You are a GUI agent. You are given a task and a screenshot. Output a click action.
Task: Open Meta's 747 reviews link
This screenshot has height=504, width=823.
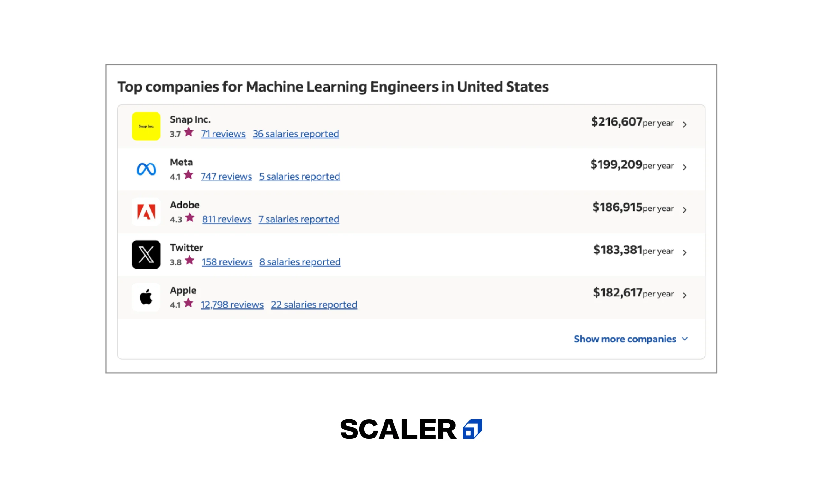click(226, 177)
